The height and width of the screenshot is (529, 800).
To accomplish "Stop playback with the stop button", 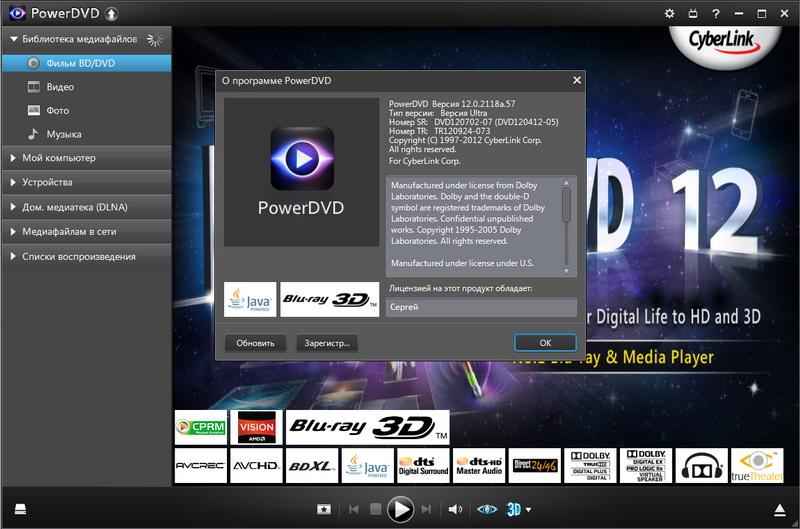I will tap(376, 509).
